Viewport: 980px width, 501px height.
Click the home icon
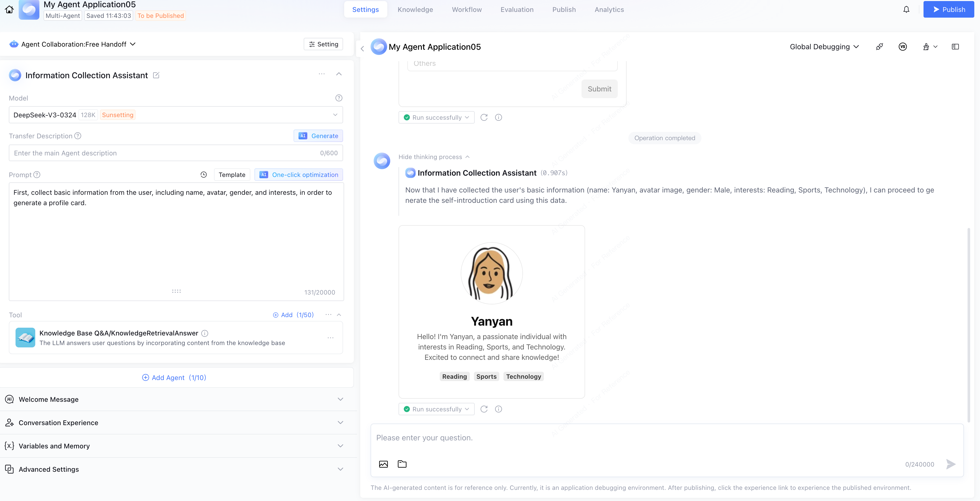9,10
